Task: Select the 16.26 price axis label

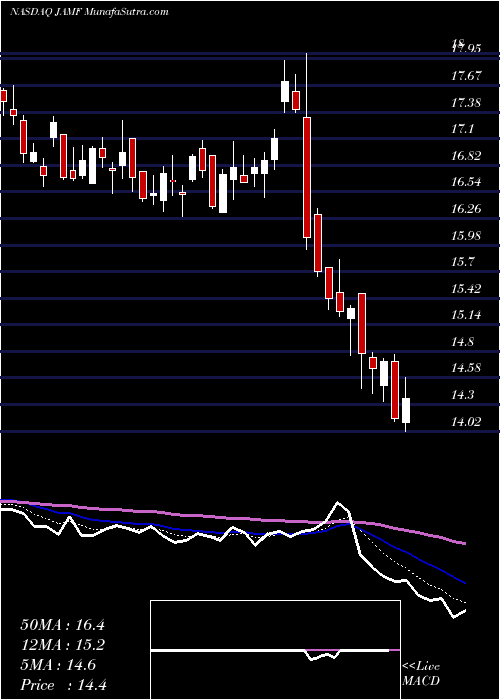Action: pyautogui.click(x=467, y=208)
